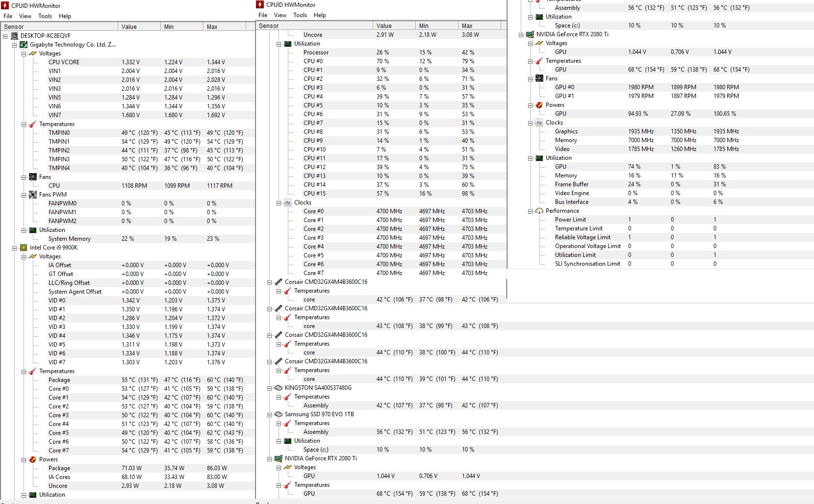Viewport: 814px width, 504px height.
Task: Click the Clocks icon above Core #0 4700 MHz
Action: pos(288,202)
